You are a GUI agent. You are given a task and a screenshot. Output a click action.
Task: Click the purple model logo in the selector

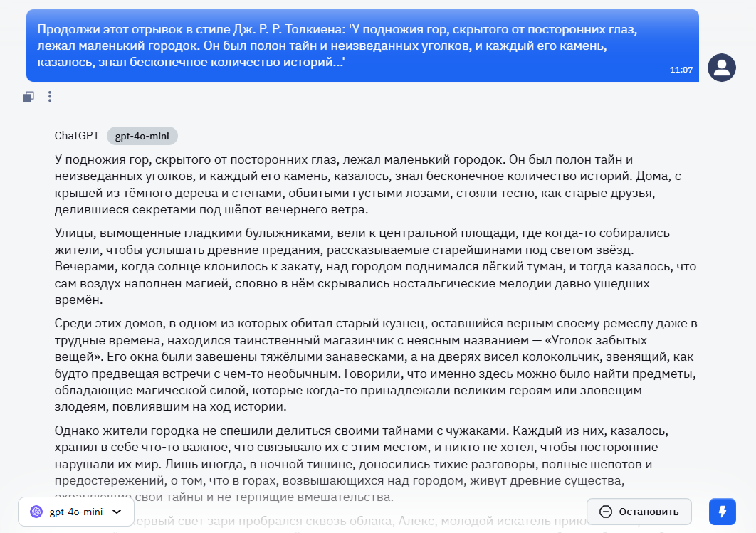coord(36,512)
